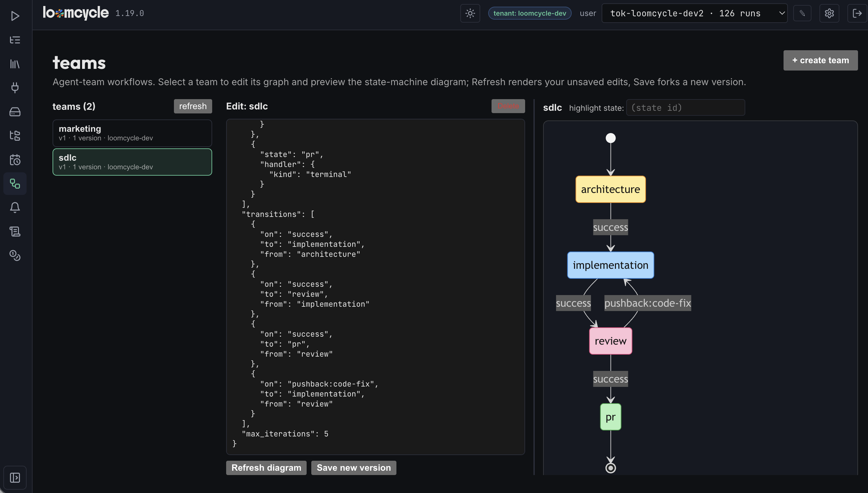The height and width of the screenshot is (493, 868).
Task: Click the create team button
Action: [820, 60]
